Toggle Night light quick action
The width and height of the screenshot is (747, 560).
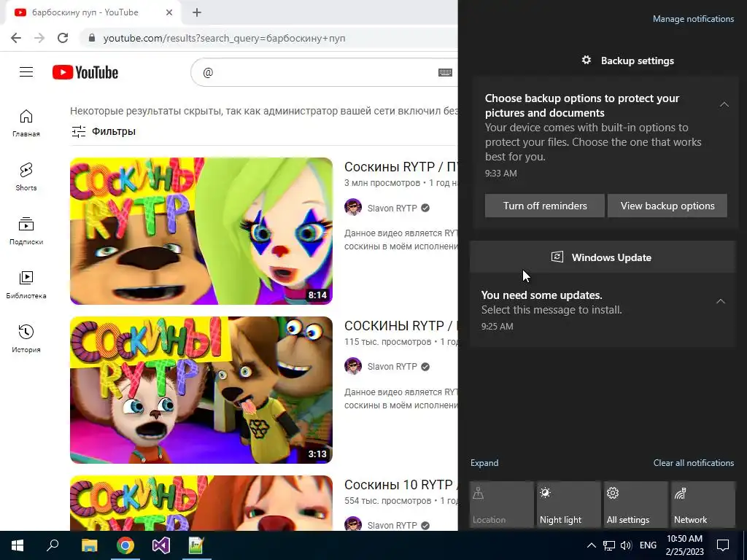[x=569, y=505]
